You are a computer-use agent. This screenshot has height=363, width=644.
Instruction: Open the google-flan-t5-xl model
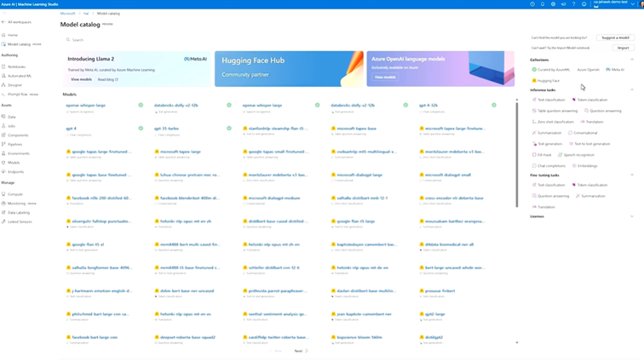click(x=88, y=245)
